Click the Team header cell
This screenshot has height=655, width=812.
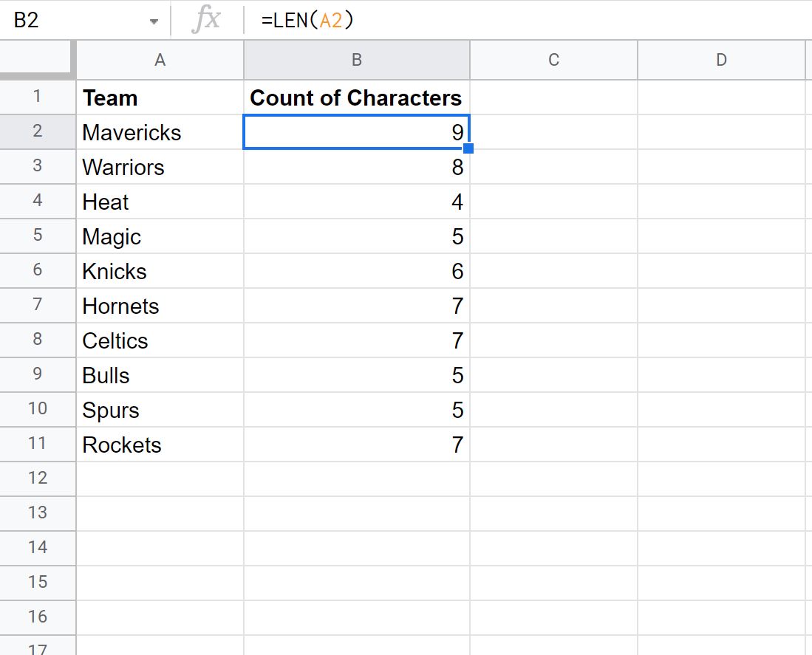click(x=160, y=97)
